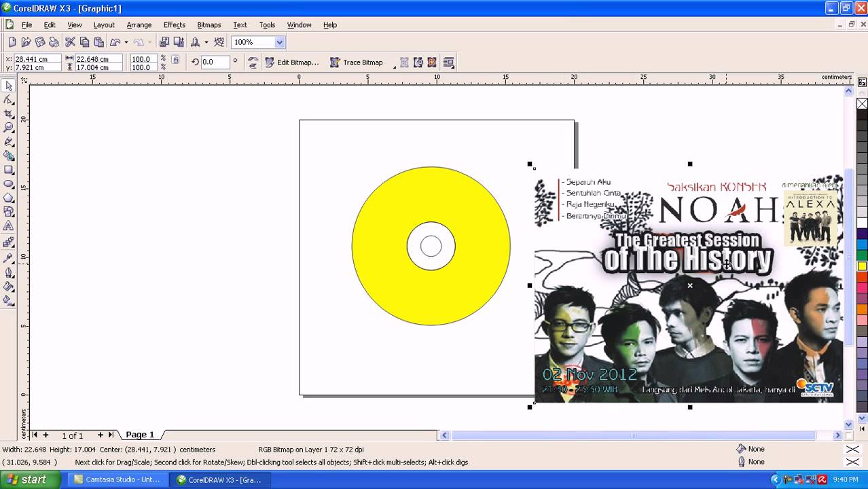
Task: Select the Basic Shapes tool
Action: click(x=9, y=212)
